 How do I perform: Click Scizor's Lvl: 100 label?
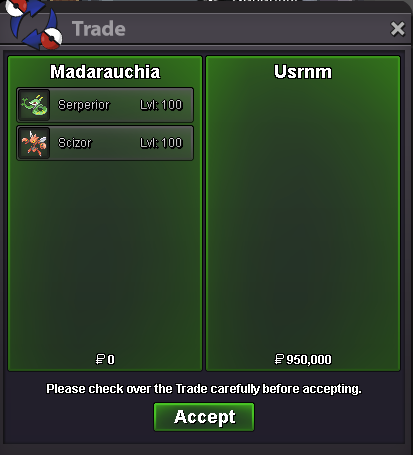pyautogui.click(x=161, y=143)
